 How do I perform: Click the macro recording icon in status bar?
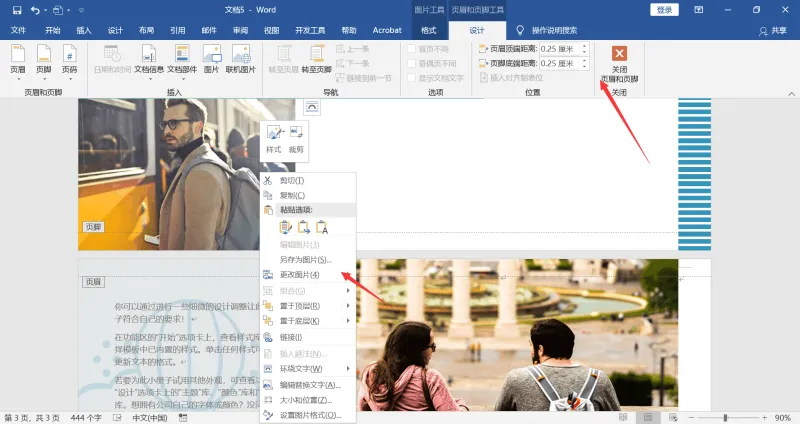(183, 417)
